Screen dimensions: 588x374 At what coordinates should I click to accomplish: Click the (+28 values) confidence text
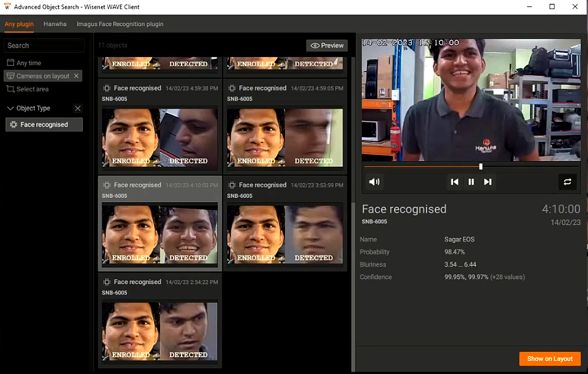click(x=508, y=277)
